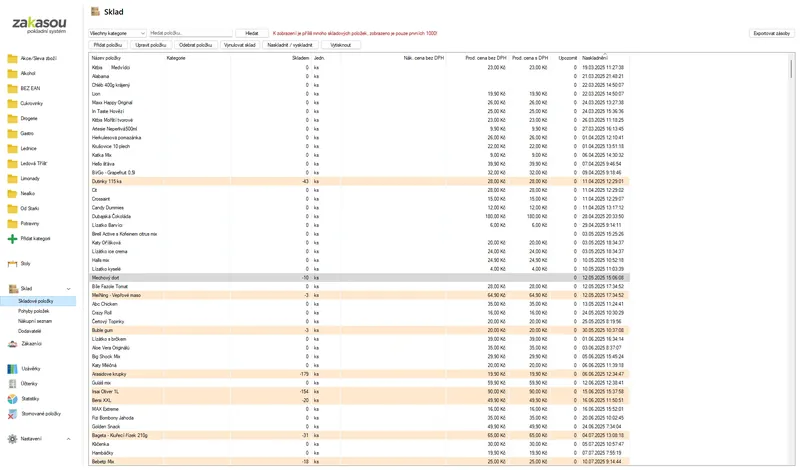This screenshot has width=800, height=470.
Task: Select the Lion item row
Action: [x=359, y=94]
